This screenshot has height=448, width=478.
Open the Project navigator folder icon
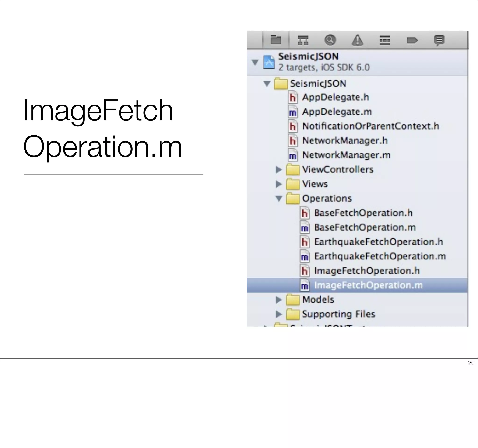click(x=276, y=40)
